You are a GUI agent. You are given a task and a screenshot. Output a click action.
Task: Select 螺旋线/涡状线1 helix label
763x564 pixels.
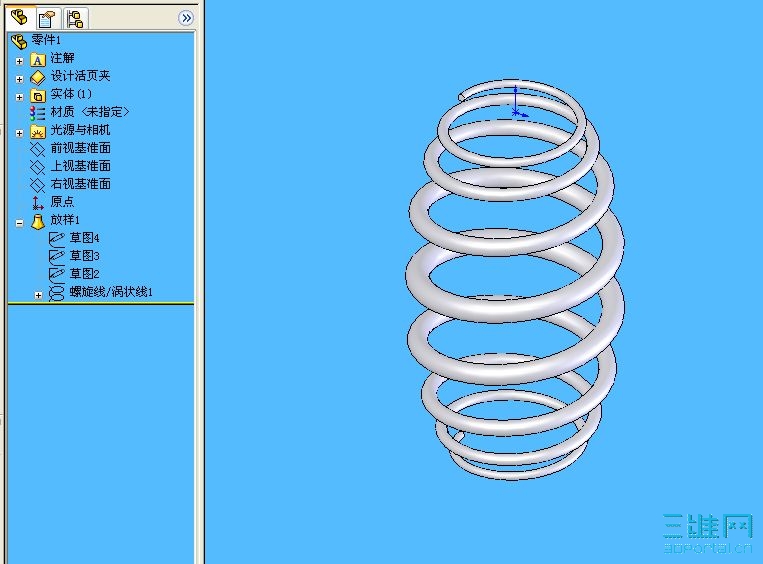click(x=111, y=292)
